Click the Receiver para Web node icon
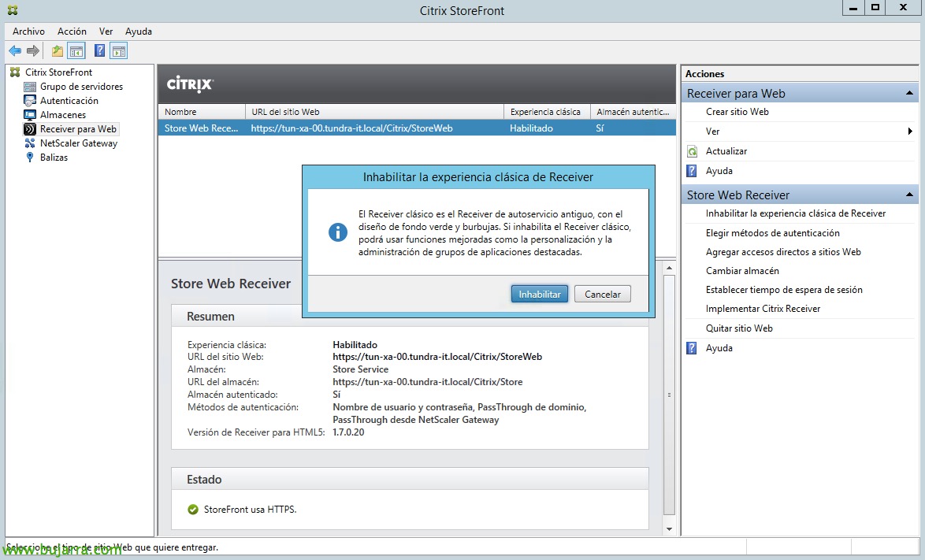Image resolution: width=925 pixels, height=560 pixels. [29, 129]
